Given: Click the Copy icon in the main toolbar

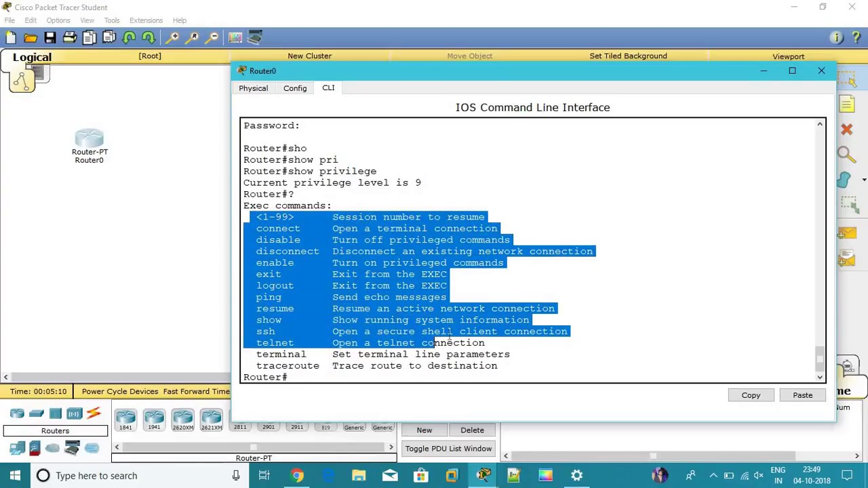Looking at the screenshot, I should pyautogui.click(x=90, y=38).
